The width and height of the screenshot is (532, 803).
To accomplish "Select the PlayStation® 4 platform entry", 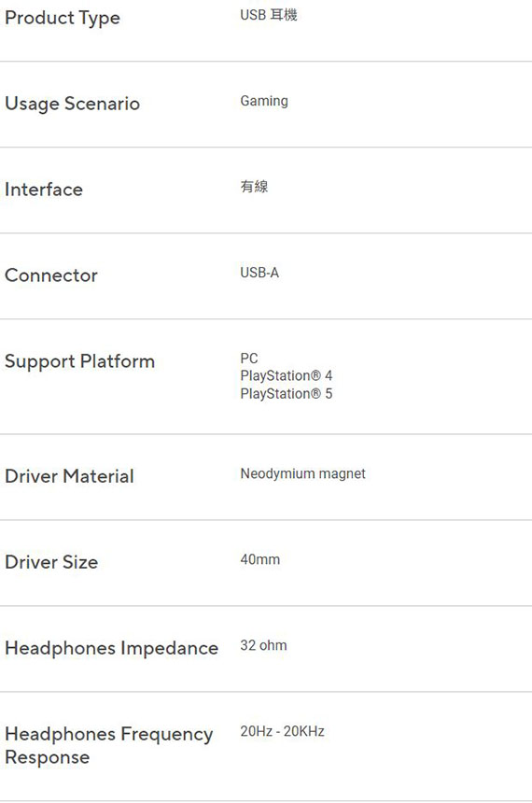I will tap(287, 376).
